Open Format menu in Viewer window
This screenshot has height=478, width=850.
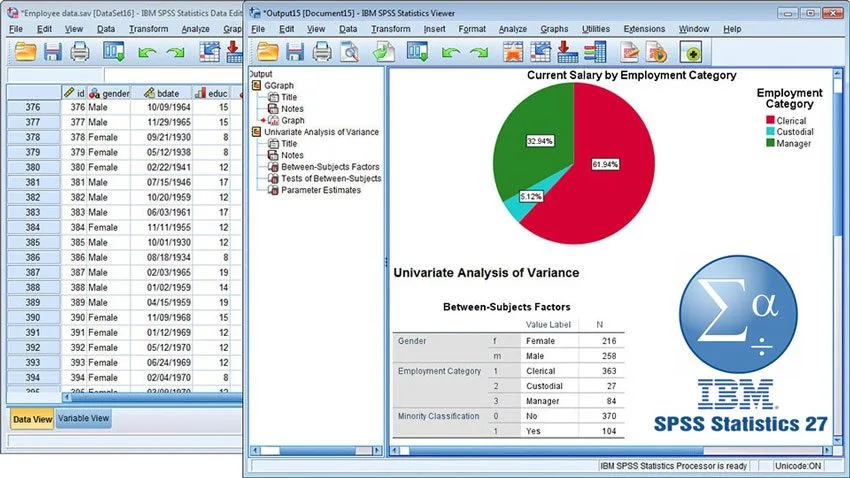tap(472, 29)
